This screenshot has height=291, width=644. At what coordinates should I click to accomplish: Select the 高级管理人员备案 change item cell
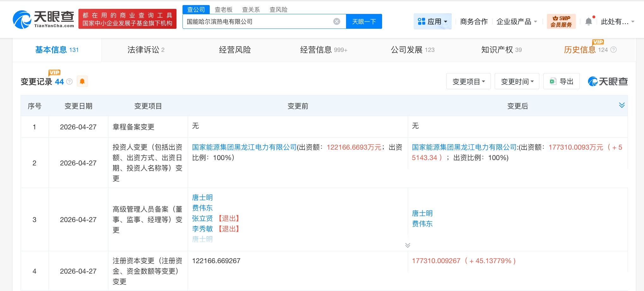tap(148, 220)
